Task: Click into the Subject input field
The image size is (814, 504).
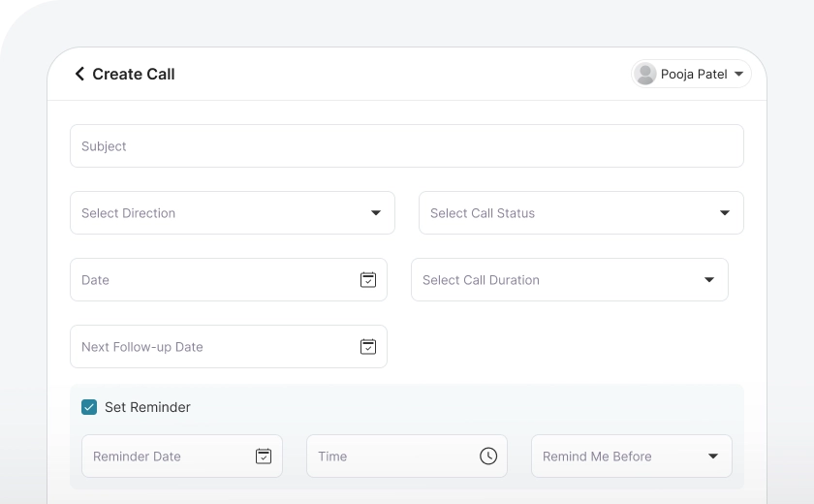Action: coord(407,146)
